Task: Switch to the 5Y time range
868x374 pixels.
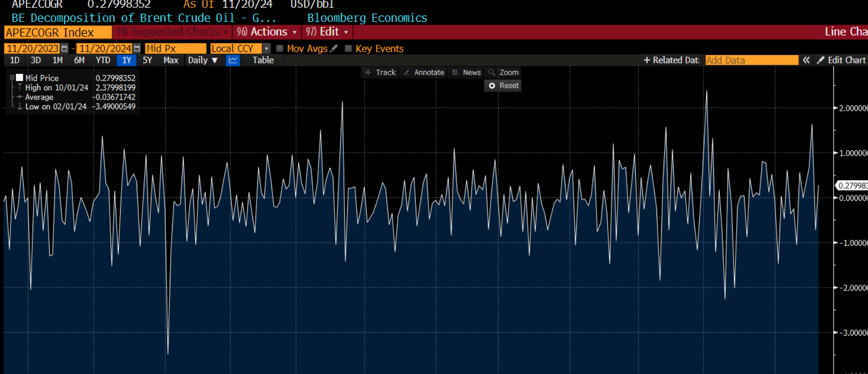Action: click(x=148, y=61)
